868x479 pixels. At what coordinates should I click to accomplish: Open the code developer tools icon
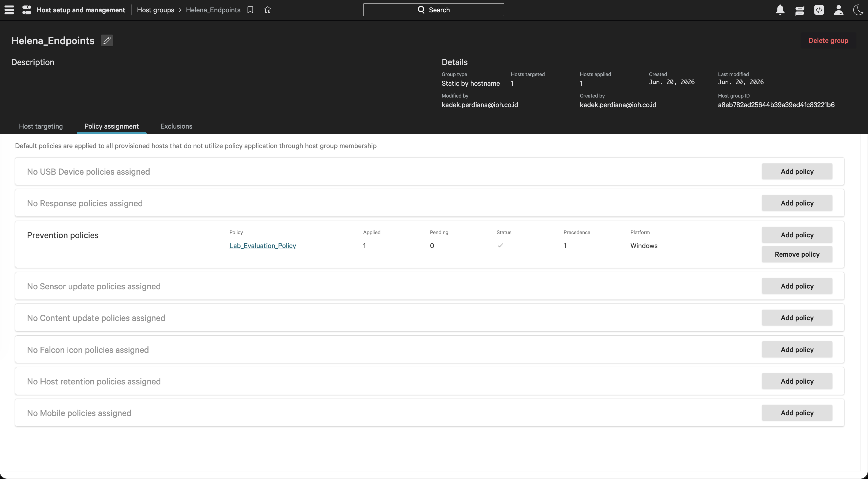819,10
